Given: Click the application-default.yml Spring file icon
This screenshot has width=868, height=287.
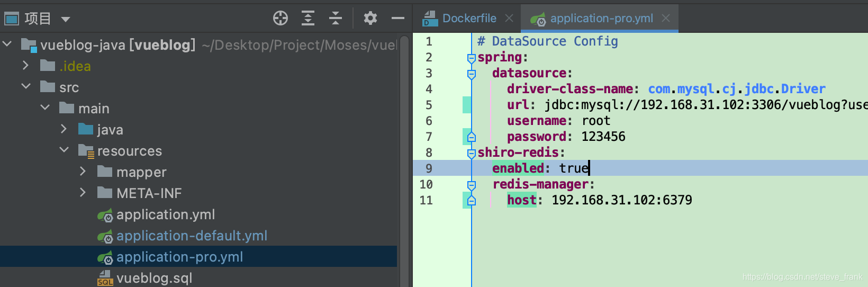Looking at the screenshot, I should (105, 237).
